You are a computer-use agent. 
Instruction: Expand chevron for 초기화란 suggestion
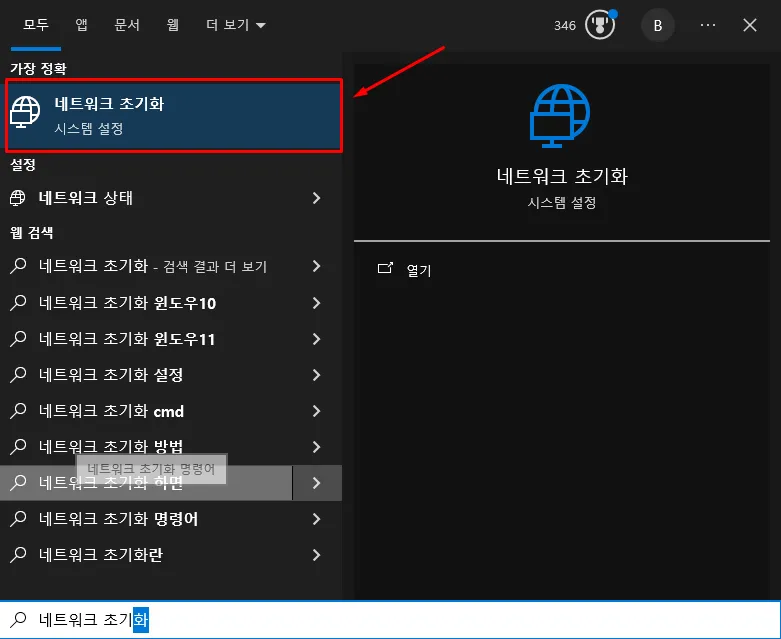pos(316,555)
